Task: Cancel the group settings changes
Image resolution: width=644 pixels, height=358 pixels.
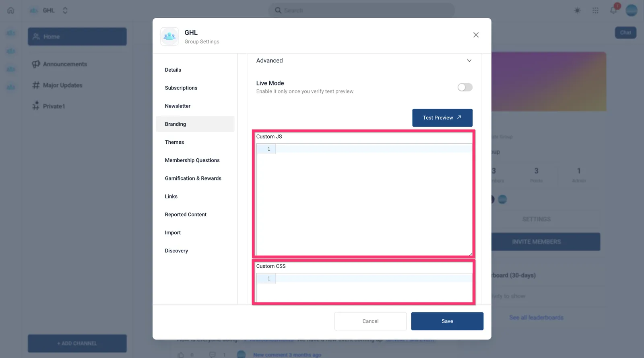Action: pyautogui.click(x=370, y=321)
